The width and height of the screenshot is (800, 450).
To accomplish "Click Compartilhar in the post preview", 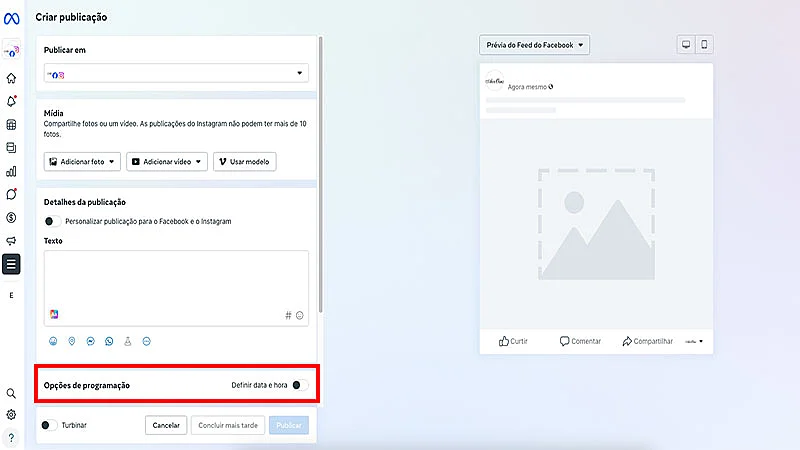I will tap(647, 341).
